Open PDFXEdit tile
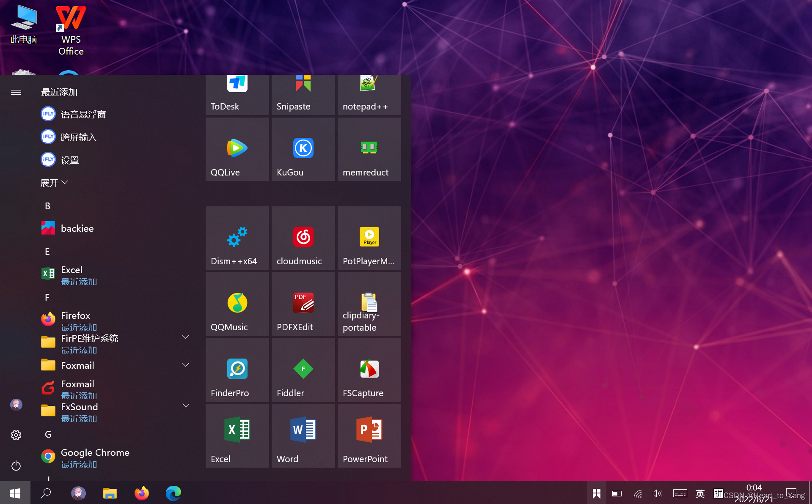Image resolution: width=812 pixels, height=504 pixels. (x=303, y=304)
